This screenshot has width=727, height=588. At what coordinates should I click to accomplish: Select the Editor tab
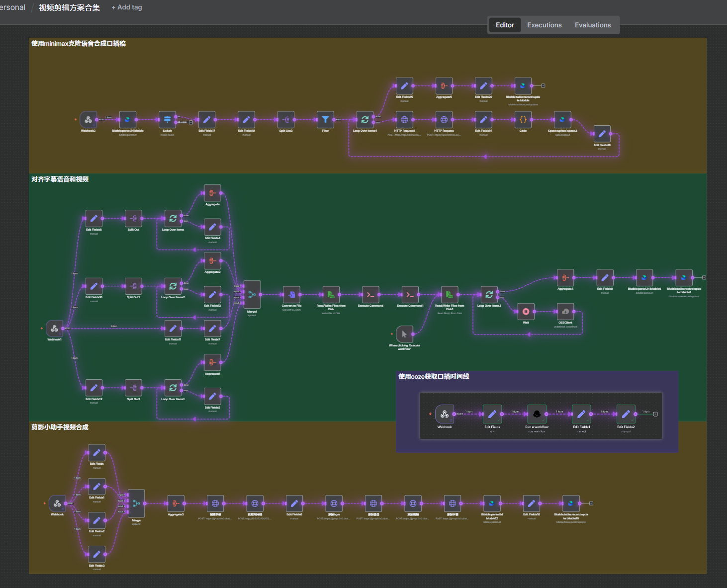coord(505,25)
